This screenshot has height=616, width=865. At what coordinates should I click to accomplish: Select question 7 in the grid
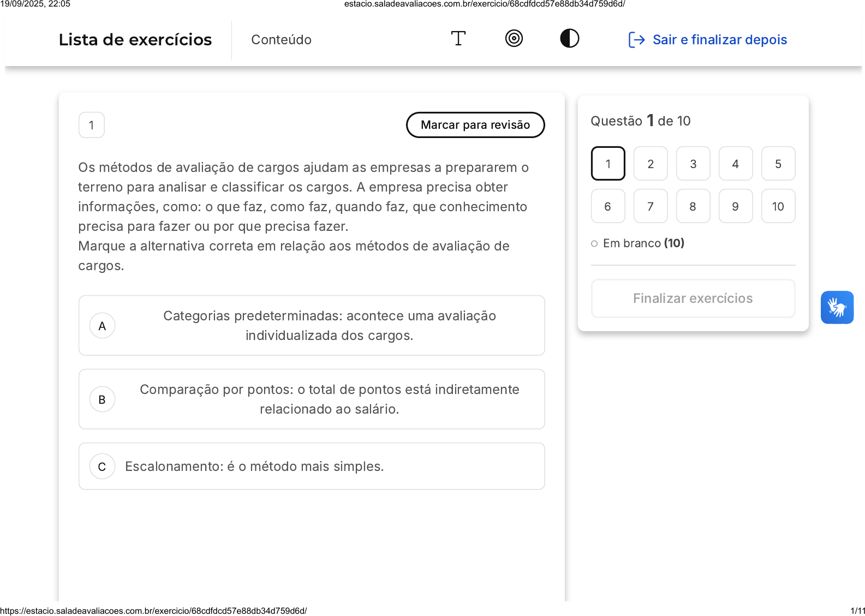(651, 206)
